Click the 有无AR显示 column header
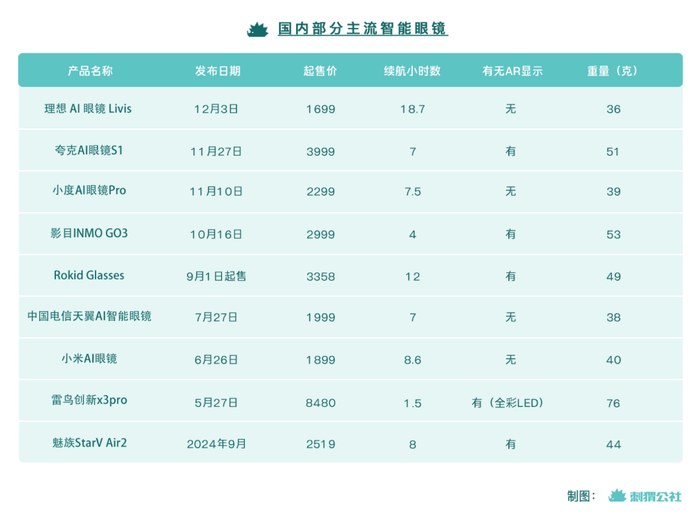Screen dimensions: 700x517 (x=512, y=71)
